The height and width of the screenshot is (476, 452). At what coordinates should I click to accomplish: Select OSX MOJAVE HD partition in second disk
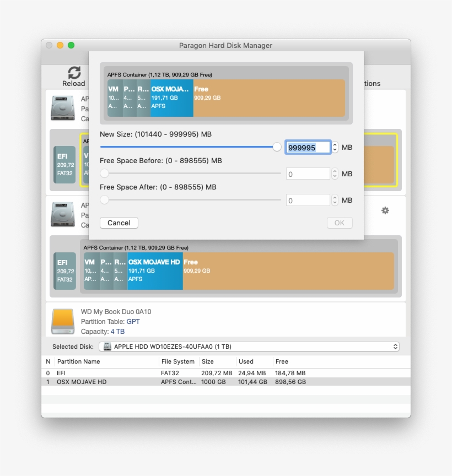coord(155,271)
